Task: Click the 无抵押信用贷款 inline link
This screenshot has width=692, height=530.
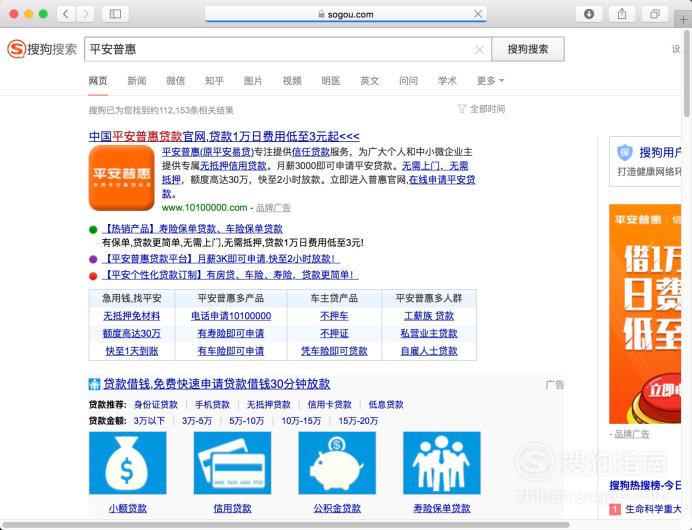Action: coord(233,166)
